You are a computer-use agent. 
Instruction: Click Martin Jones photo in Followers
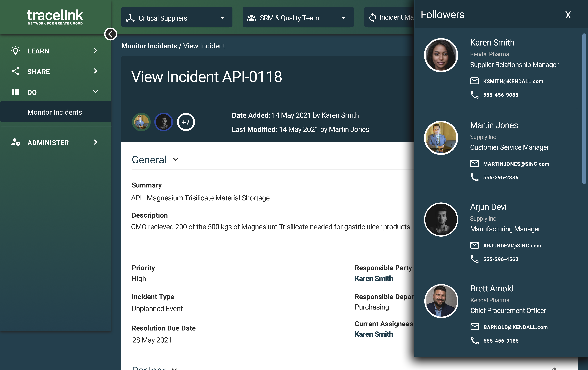(441, 138)
